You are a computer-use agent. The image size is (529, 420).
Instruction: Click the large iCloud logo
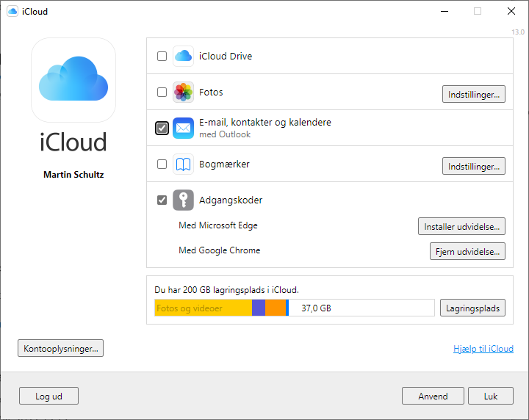[x=73, y=80]
